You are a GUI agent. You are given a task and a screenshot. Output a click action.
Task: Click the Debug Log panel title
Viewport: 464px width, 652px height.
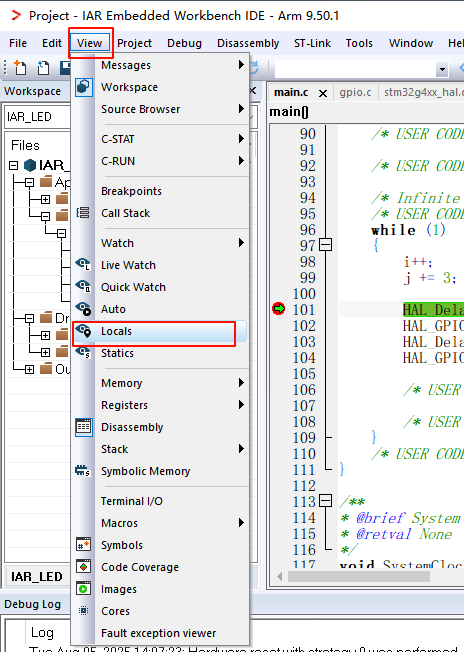click(32, 604)
